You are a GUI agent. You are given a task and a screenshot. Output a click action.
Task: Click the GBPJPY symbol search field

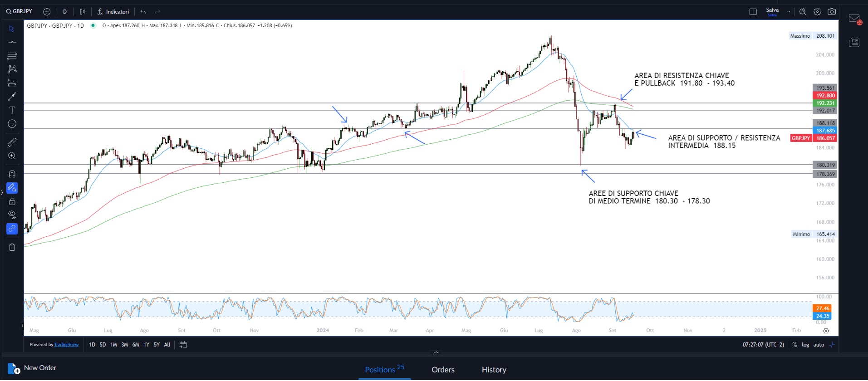[20, 11]
